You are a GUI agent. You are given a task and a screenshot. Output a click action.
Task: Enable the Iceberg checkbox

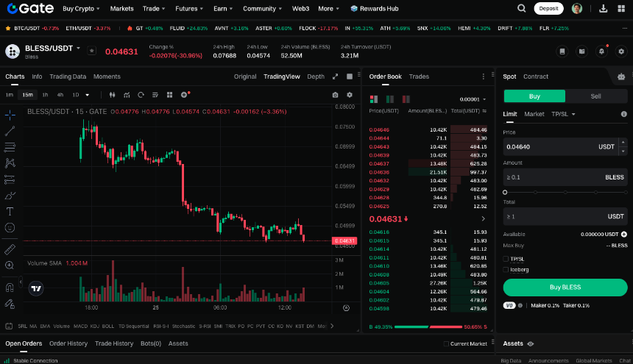(506, 270)
